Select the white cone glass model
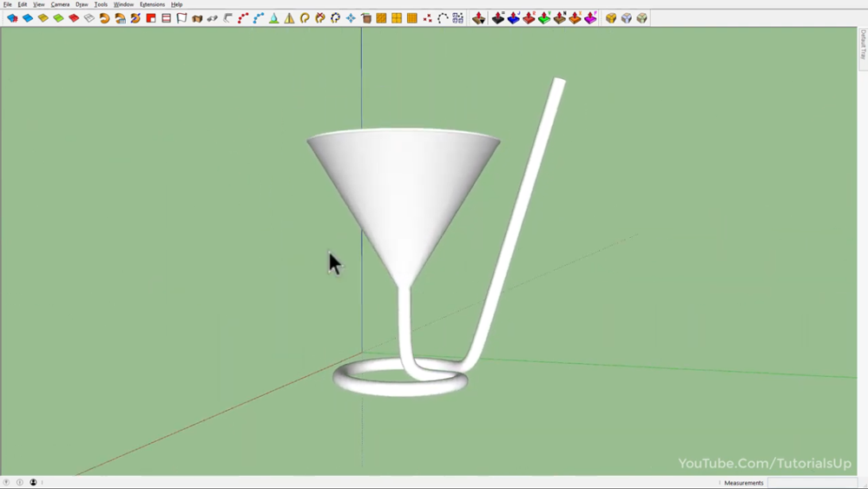This screenshot has width=868, height=489. 404,191
